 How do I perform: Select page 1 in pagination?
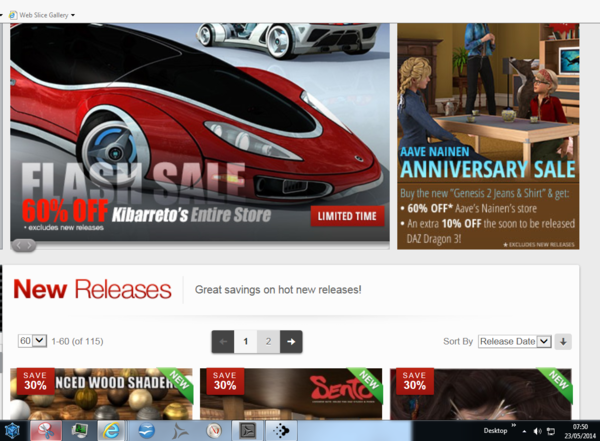246,341
